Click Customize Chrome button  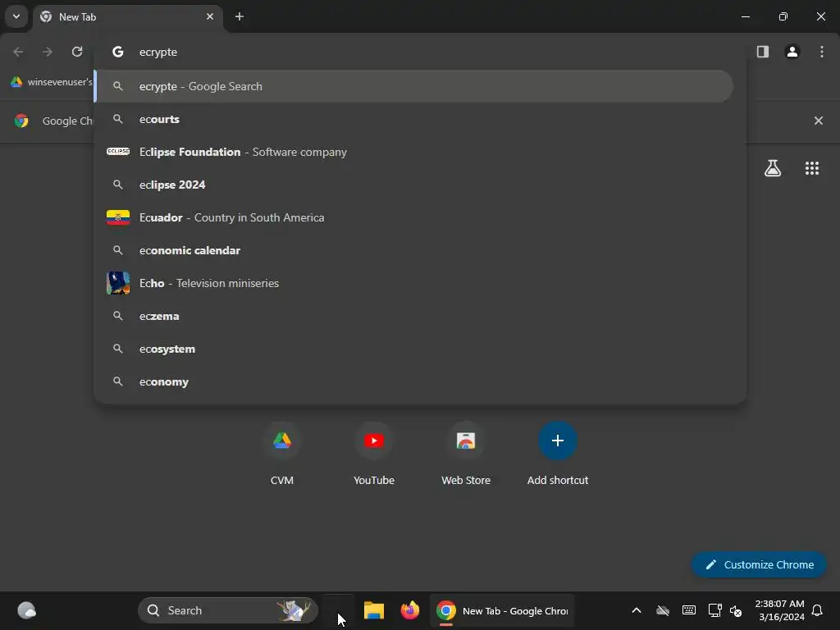pos(759,564)
